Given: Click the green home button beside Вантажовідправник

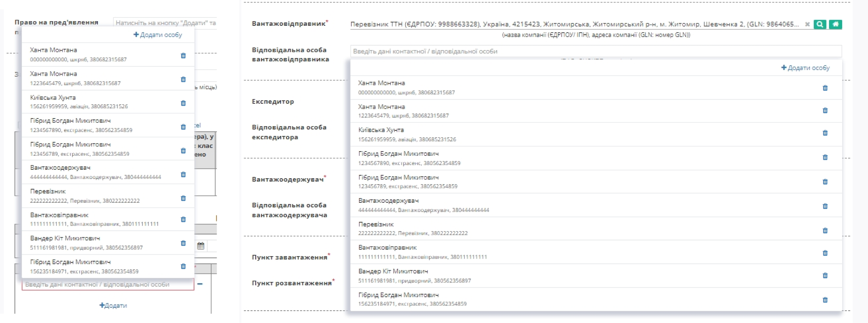Looking at the screenshot, I should pyautogui.click(x=835, y=24).
